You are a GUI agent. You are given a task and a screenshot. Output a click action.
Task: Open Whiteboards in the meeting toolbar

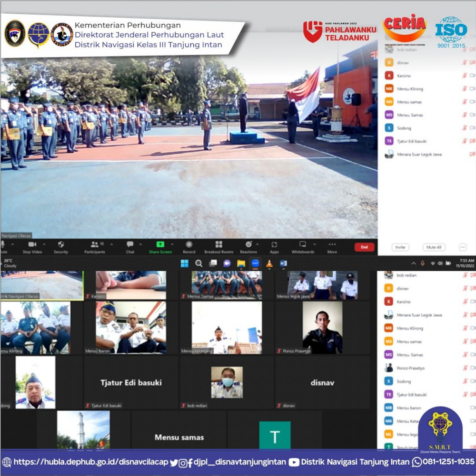click(303, 247)
